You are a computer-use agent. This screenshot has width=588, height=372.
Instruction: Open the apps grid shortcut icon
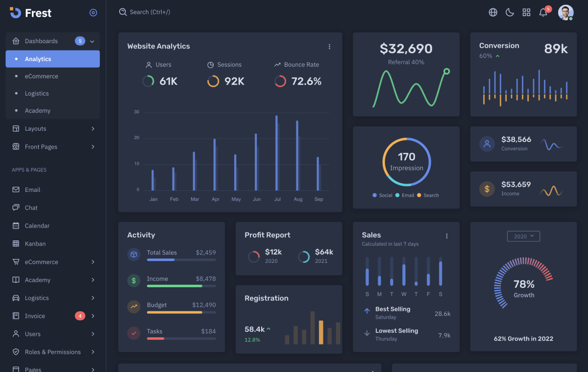coord(526,12)
